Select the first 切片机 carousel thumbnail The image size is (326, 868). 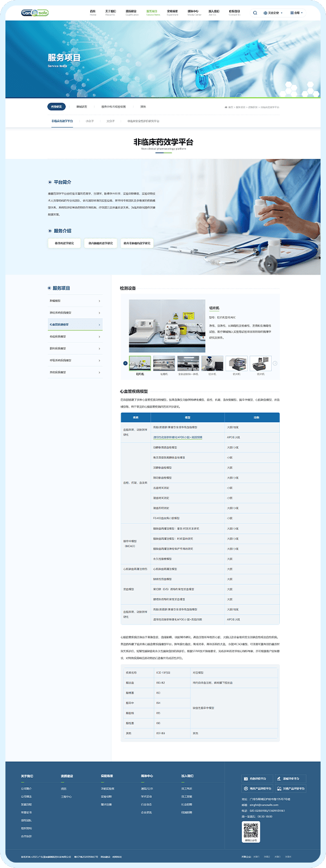point(140,363)
